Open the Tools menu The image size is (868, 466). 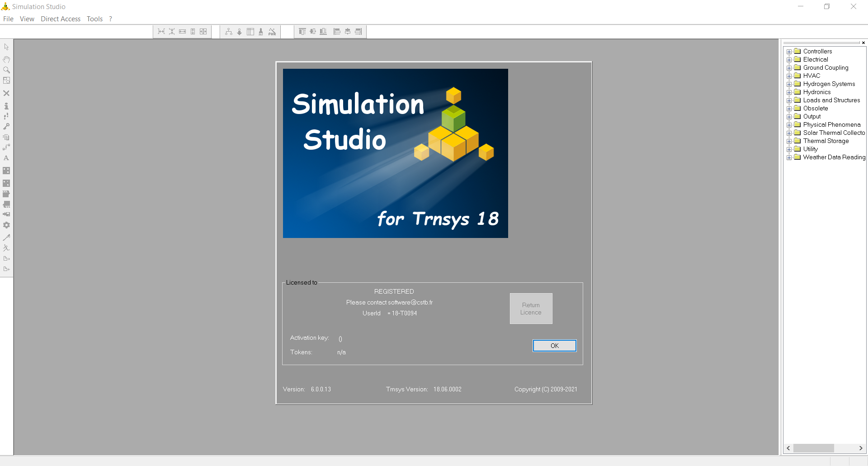click(95, 19)
